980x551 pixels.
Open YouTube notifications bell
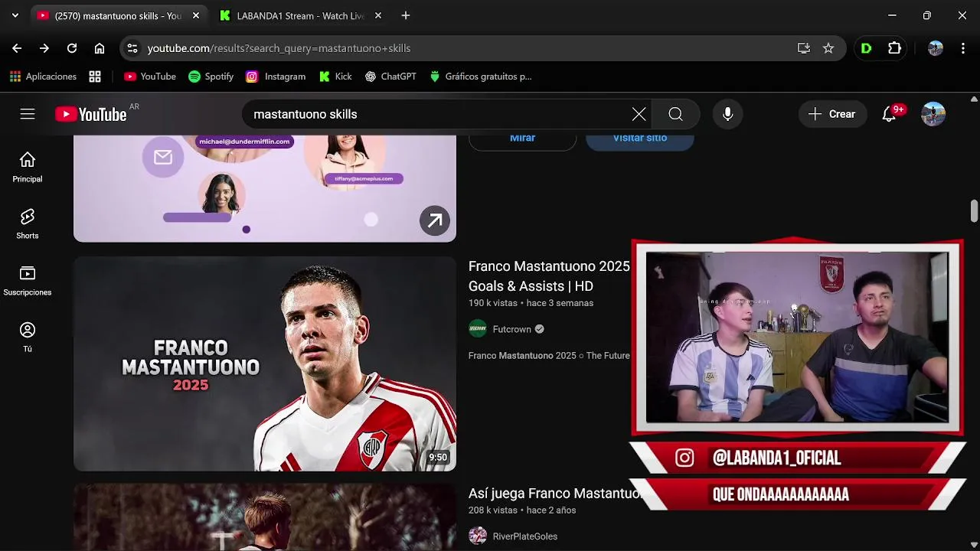(889, 114)
